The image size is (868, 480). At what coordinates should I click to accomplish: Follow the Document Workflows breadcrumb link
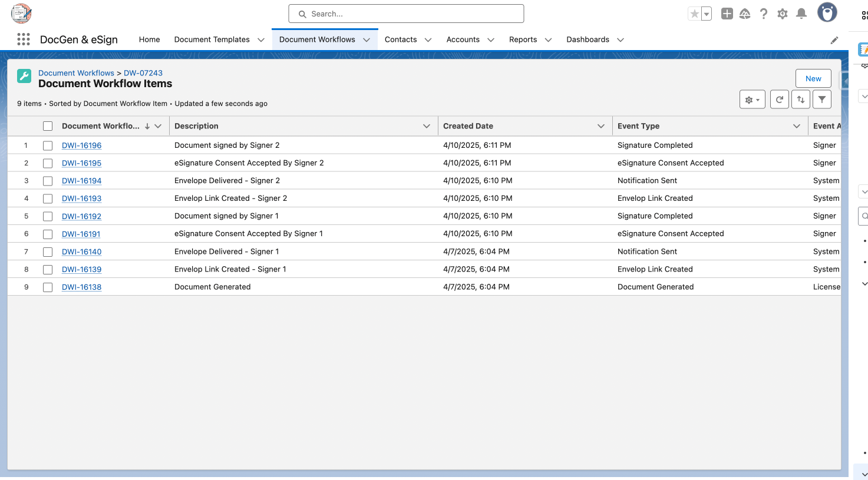click(x=76, y=73)
